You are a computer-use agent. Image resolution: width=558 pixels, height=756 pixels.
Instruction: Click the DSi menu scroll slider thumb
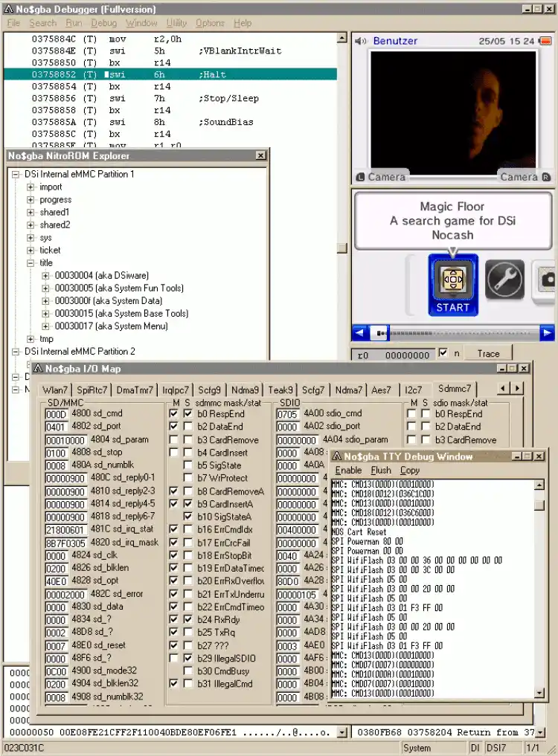coord(380,333)
